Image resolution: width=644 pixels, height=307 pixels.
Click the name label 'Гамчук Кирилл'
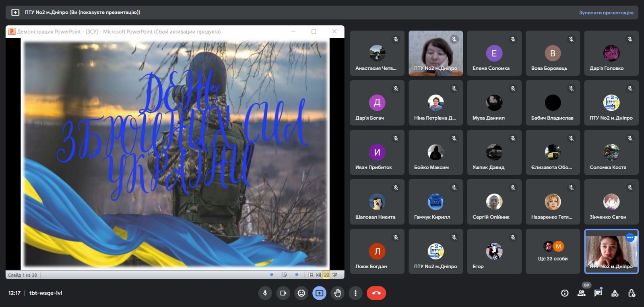click(x=432, y=217)
